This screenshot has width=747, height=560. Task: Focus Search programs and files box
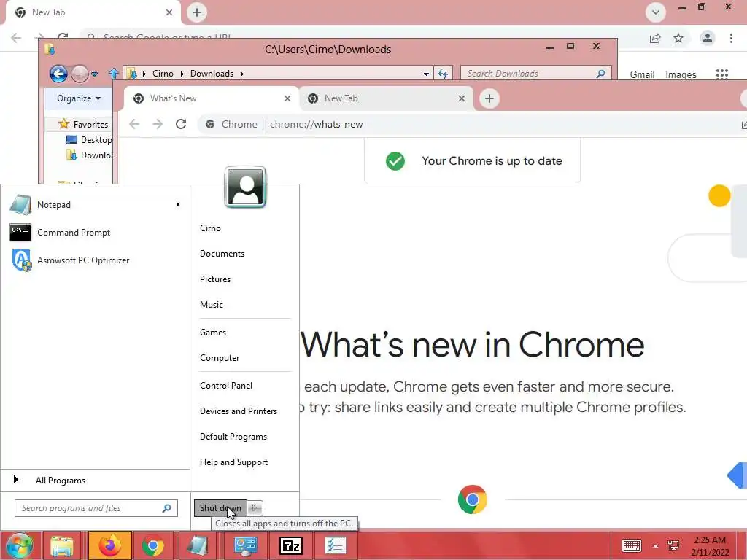tap(96, 508)
